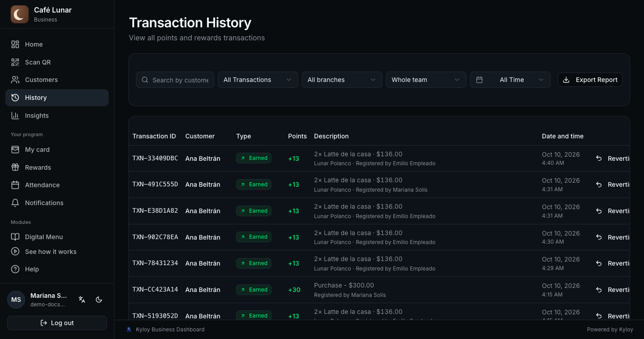Open the Home page from sidebar
Image resolution: width=644 pixels, height=339 pixels.
[57, 44]
